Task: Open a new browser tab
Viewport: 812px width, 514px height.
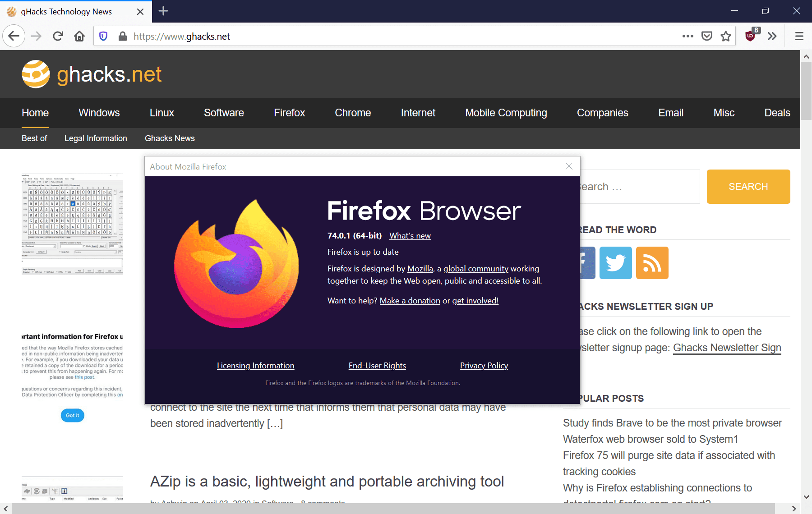Action: click(163, 11)
